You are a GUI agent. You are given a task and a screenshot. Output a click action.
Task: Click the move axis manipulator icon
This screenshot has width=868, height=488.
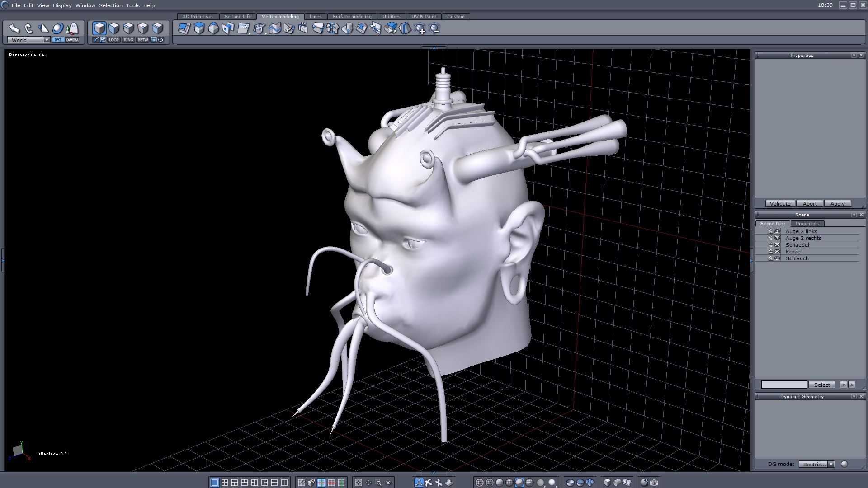pyautogui.click(x=419, y=483)
